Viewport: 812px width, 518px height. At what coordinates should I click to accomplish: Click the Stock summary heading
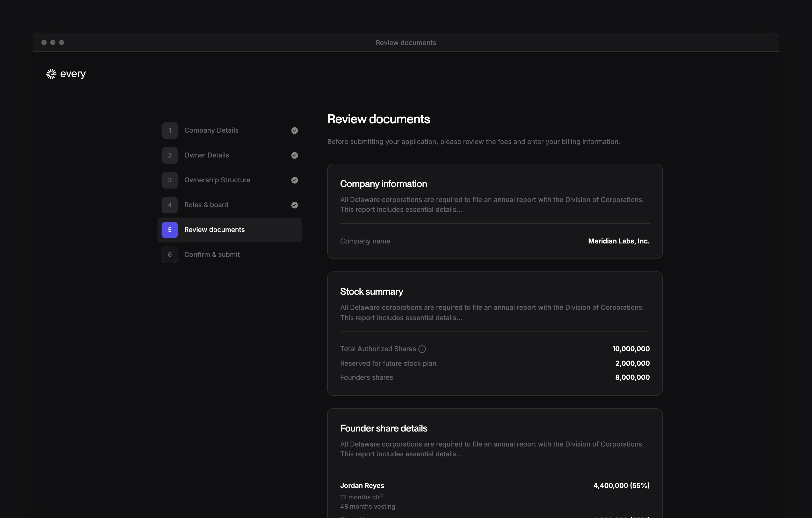pyautogui.click(x=371, y=292)
